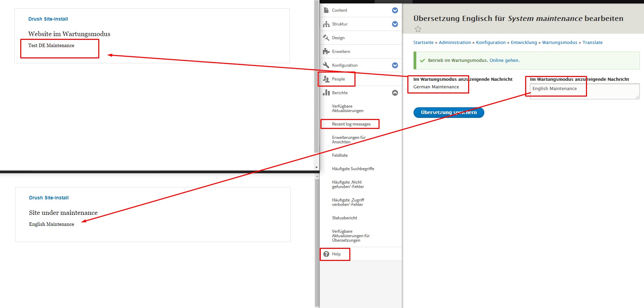Click the Translate breadcrumb link

point(592,43)
